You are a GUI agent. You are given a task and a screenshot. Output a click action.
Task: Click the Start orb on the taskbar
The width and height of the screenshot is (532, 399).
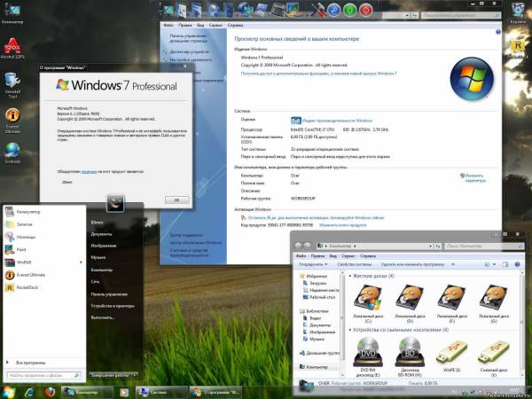pos(8,392)
